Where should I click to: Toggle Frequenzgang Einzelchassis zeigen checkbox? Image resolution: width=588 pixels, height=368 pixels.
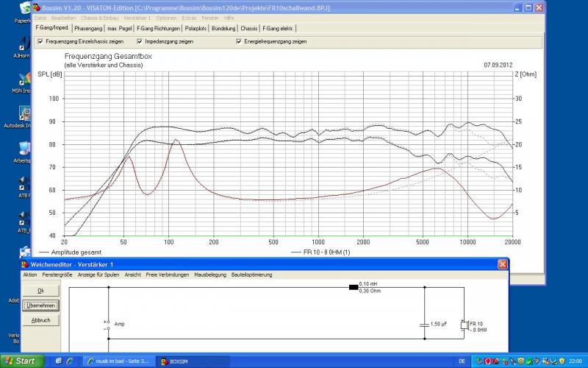[40, 41]
